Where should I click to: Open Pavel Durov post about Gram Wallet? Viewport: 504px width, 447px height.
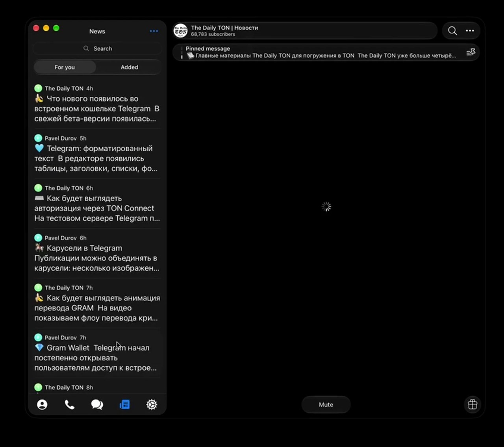coord(97,353)
